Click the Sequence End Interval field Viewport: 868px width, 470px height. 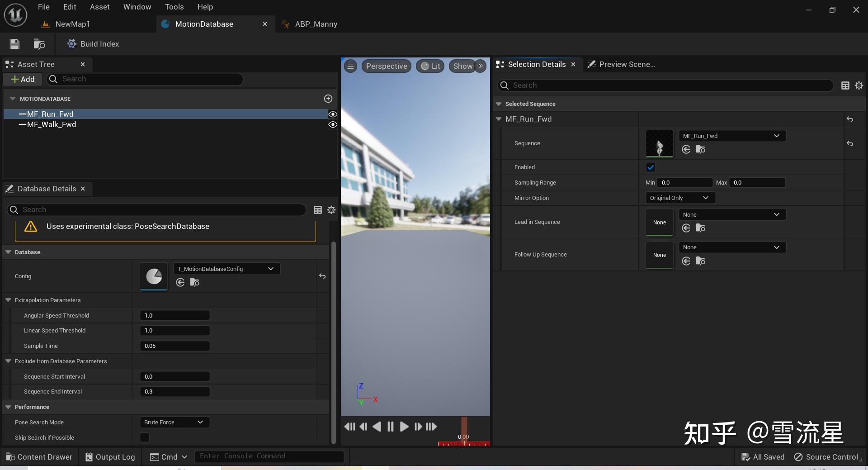175,392
